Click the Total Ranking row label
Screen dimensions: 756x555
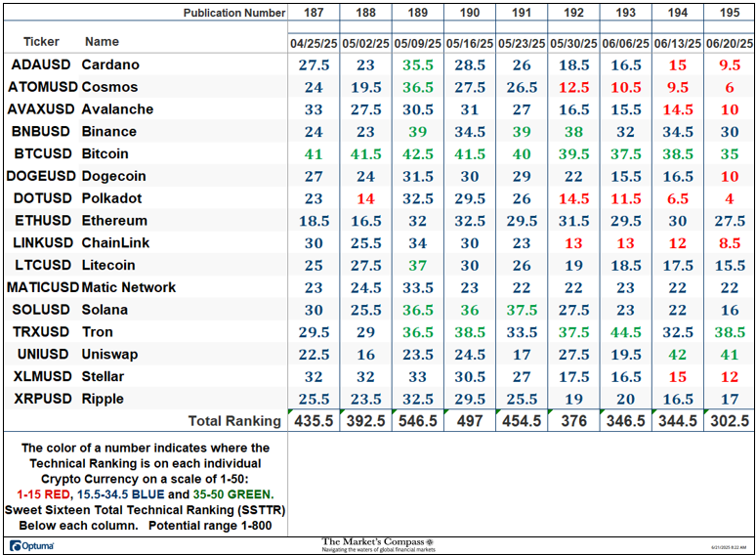pyautogui.click(x=233, y=421)
